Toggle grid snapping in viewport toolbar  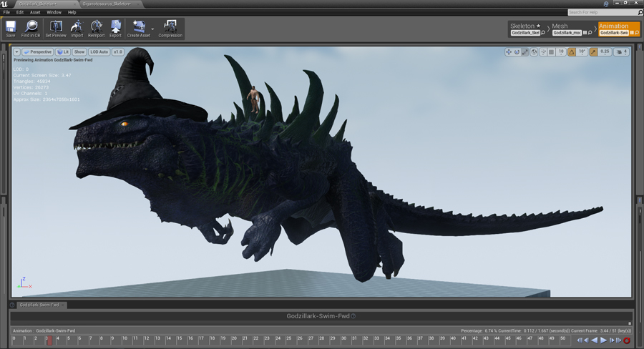552,51
